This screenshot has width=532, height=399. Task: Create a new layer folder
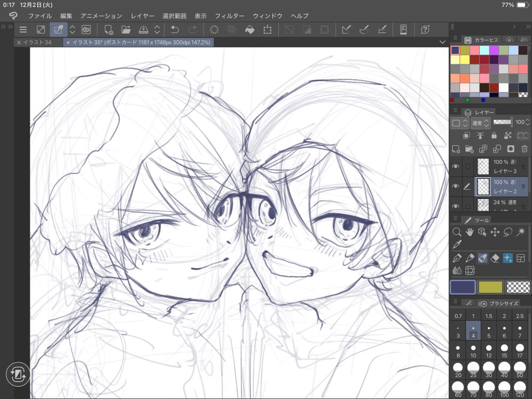coord(469,149)
